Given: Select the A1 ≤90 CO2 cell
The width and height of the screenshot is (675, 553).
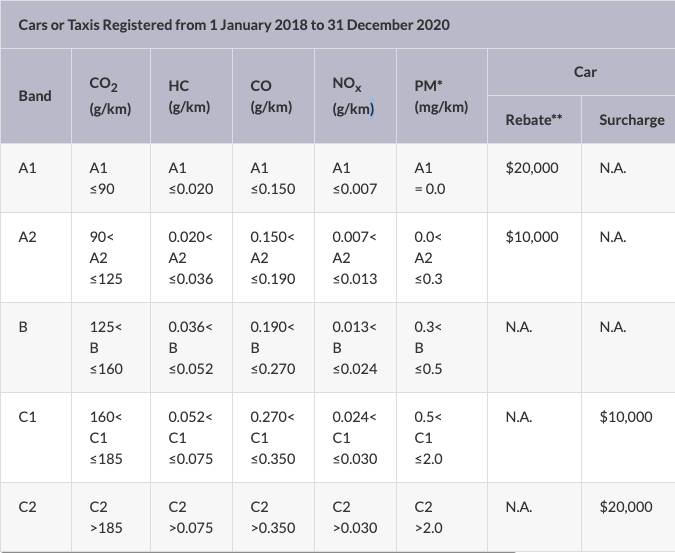Looking at the screenshot, I should coord(104,178).
